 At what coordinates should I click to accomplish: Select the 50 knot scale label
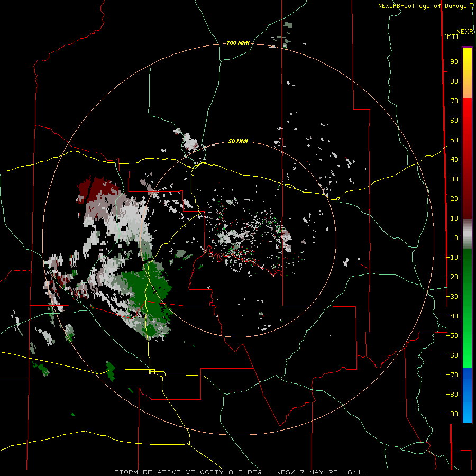454,140
